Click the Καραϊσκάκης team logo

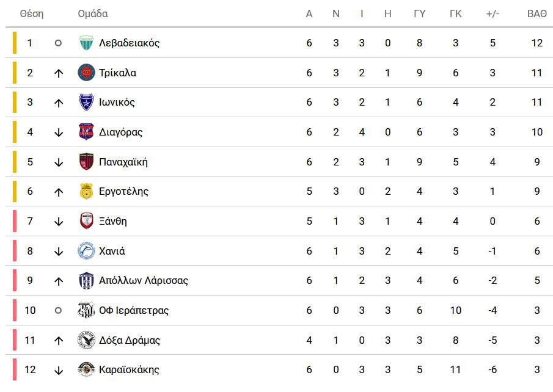(x=86, y=369)
